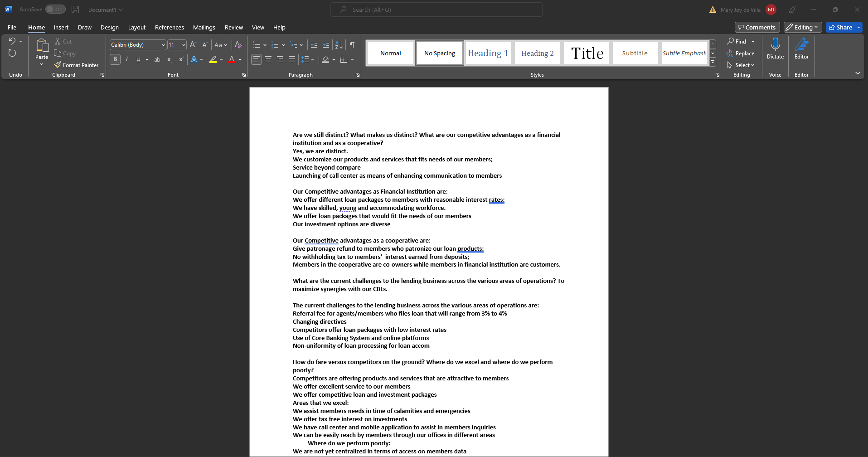Shrink font size with the small A icon
Screen dimensions: 868x457
205,44
